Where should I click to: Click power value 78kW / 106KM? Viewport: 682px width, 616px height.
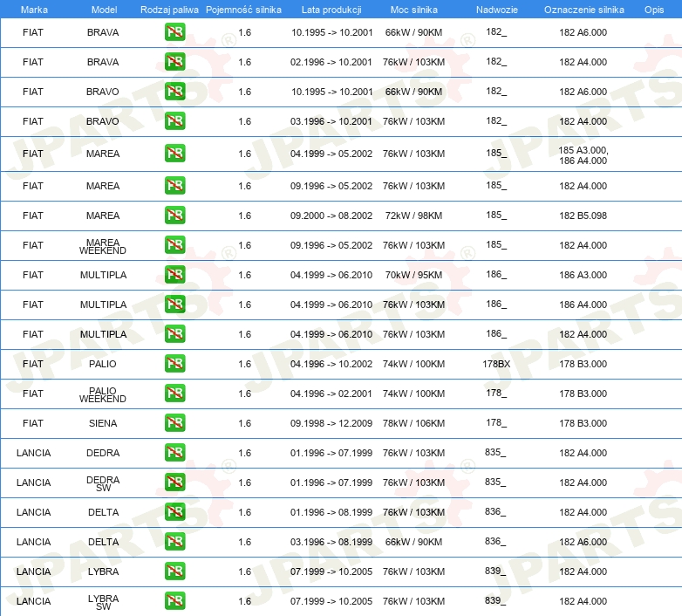point(413,423)
